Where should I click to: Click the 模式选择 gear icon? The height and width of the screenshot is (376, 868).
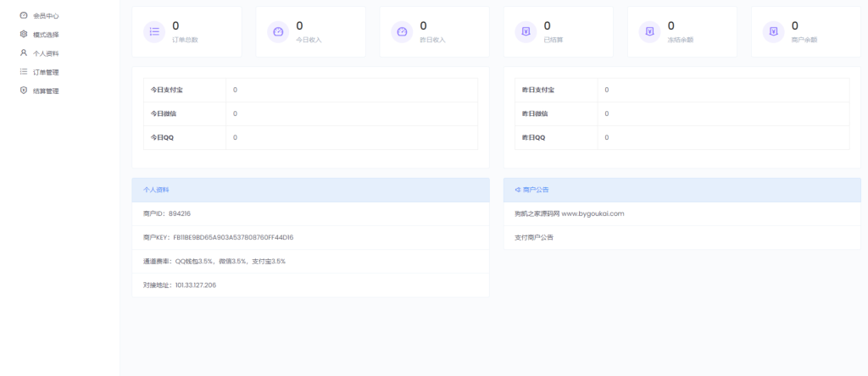(23, 34)
